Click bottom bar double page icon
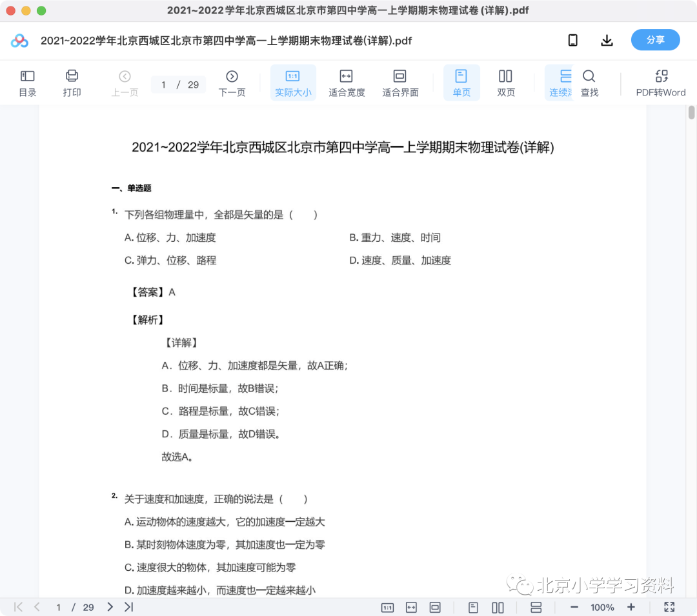 click(498, 608)
